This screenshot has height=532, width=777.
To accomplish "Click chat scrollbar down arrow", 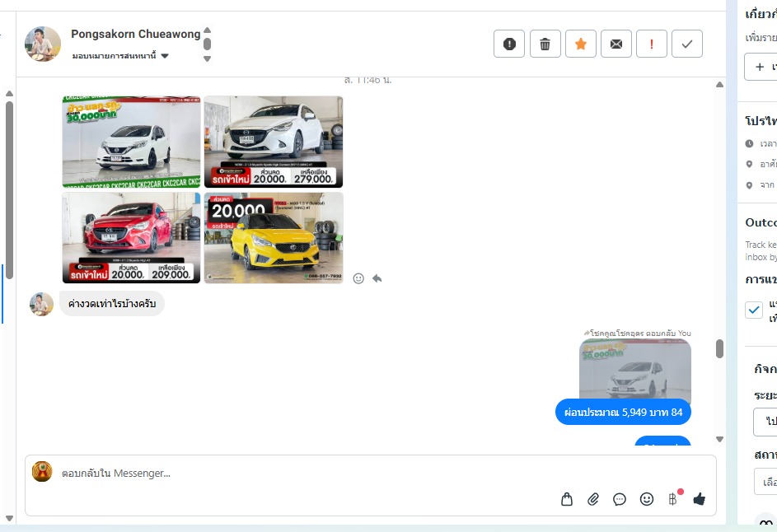I will coord(719,440).
